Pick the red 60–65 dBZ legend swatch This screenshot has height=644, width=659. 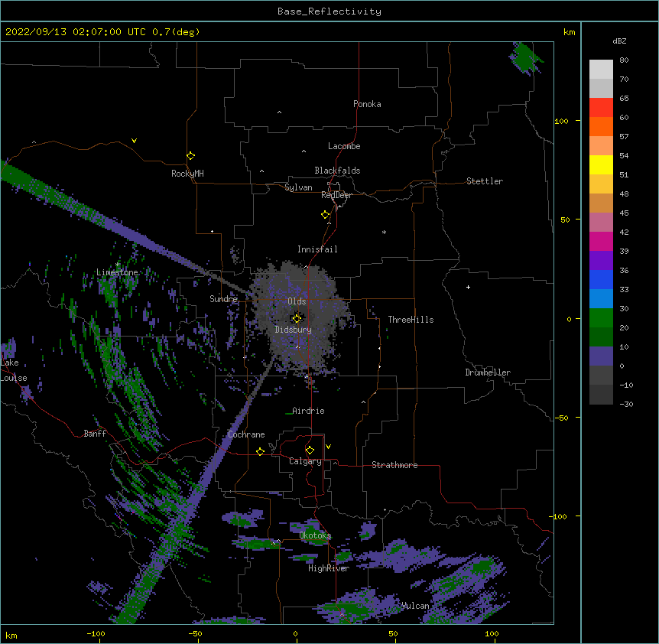click(x=601, y=107)
